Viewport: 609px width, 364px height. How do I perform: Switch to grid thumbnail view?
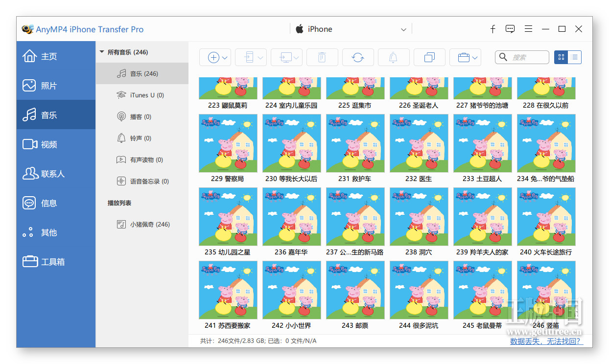coord(561,57)
